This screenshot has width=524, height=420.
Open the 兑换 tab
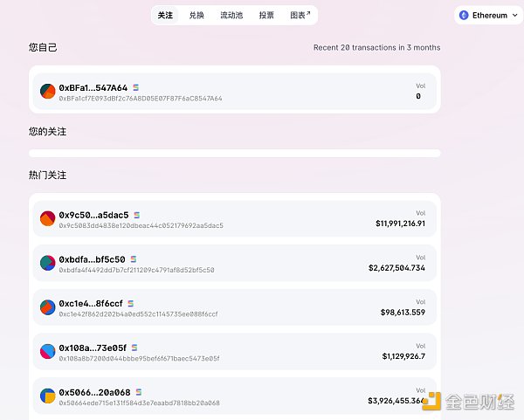tap(196, 16)
